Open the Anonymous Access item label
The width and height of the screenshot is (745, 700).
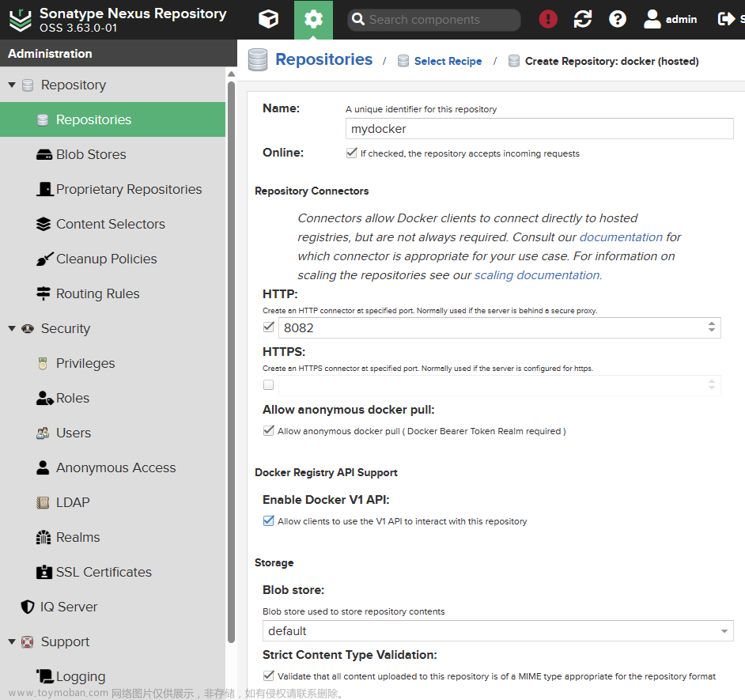(116, 467)
